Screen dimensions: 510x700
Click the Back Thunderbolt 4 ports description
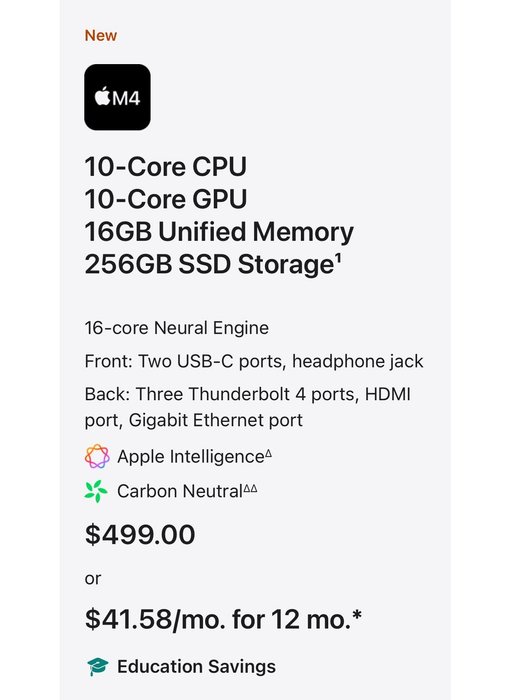click(x=247, y=407)
